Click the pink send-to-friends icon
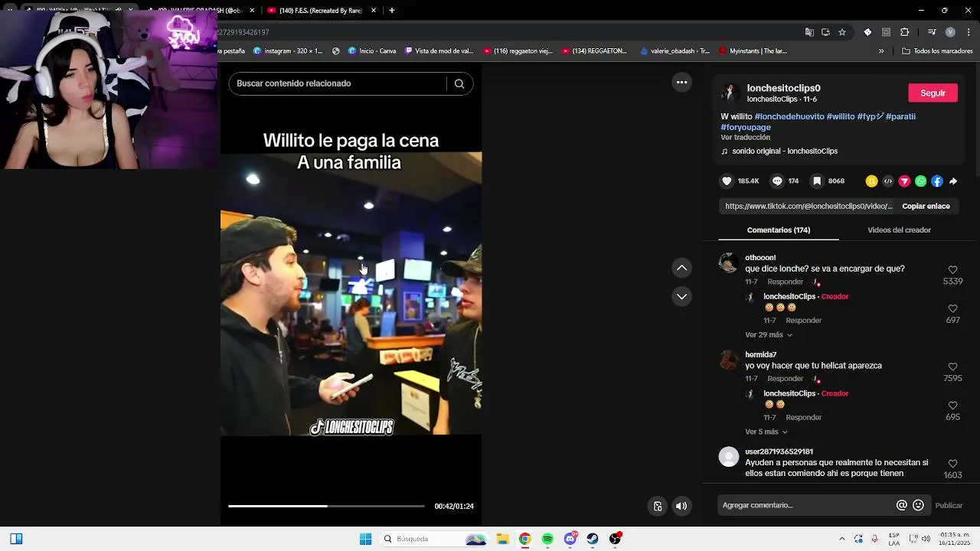Image resolution: width=980 pixels, height=551 pixels. [x=904, y=181]
